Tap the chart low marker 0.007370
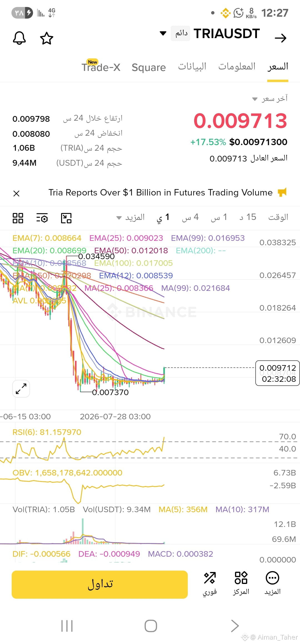This screenshot has height=644, width=300. [110, 392]
